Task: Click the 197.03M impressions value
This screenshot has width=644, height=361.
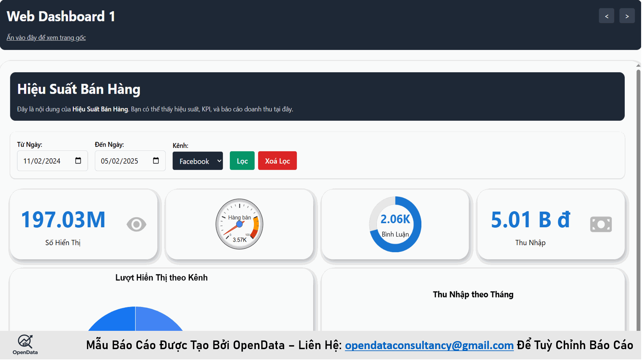Action: pos(63,220)
